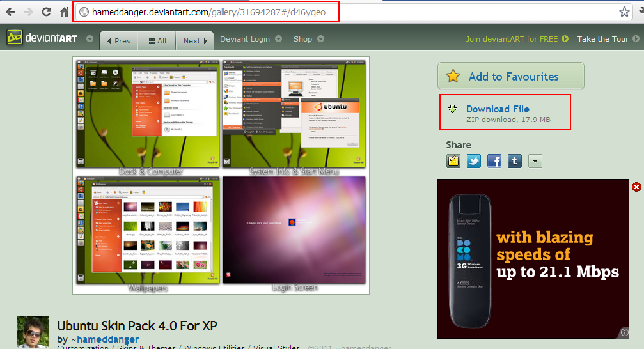Bookmark this page with the star icon
This screenshot has height=349, width=644.
(624, 12)
